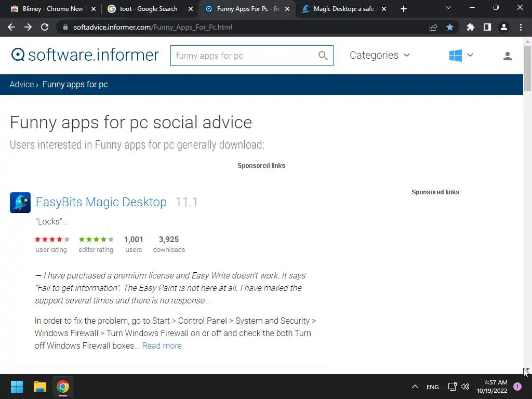Close the toot Google Search tab

pos(191,9)
